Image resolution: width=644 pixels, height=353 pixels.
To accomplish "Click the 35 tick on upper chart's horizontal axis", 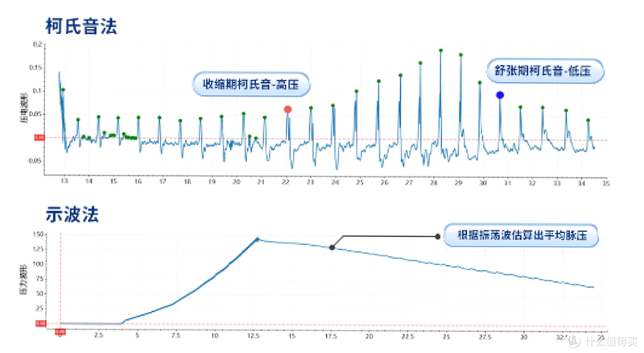I will (x=606, y=184).
